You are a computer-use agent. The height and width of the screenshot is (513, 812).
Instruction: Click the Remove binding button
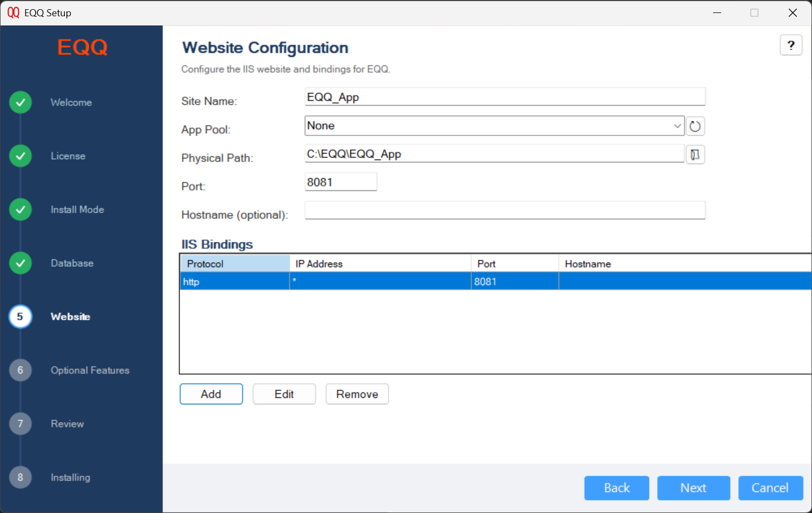(357, 394)
